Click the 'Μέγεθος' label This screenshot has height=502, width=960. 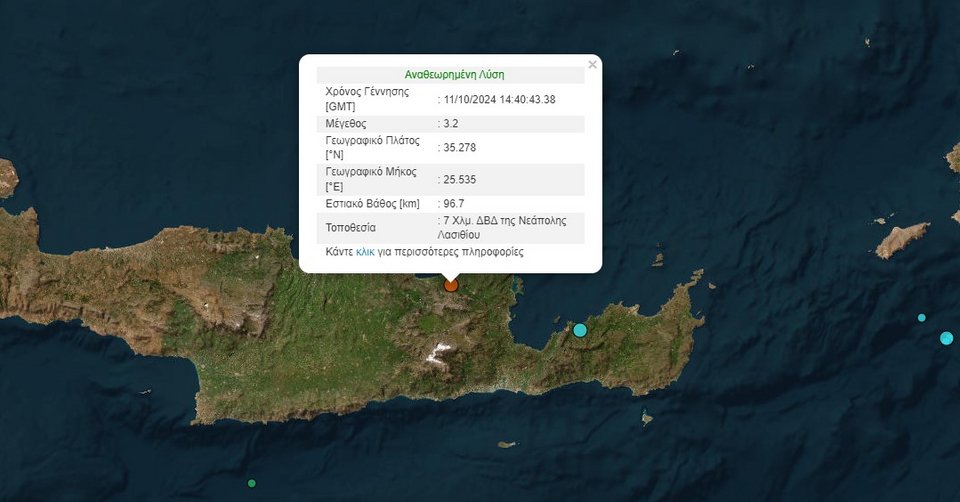pyautogui.click(x=346, y=124)
